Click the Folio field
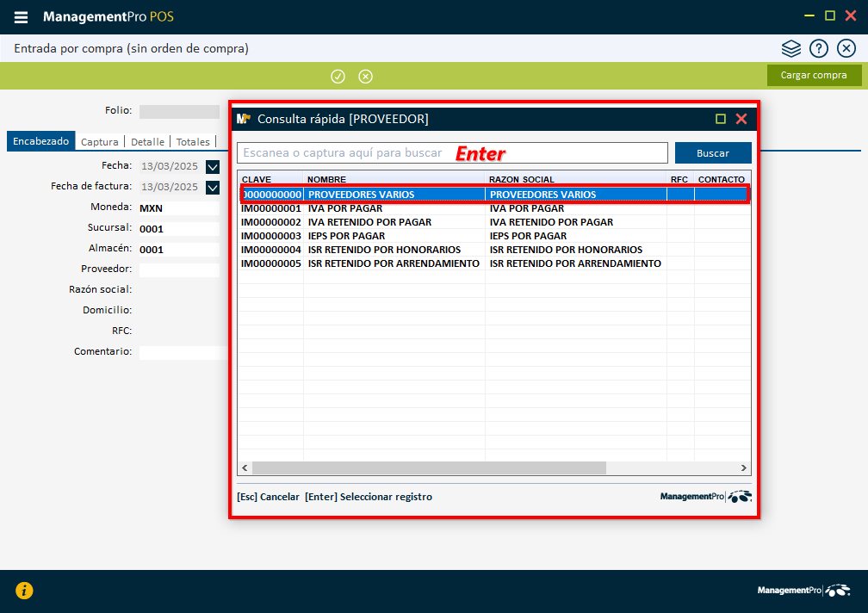 (179, 111)
